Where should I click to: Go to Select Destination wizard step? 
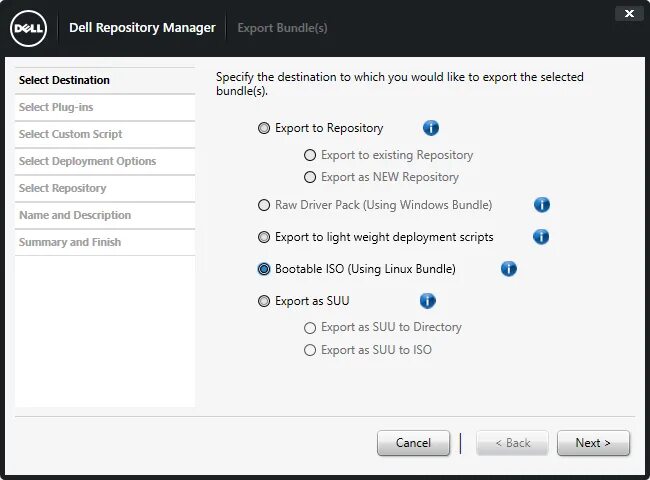coord(64,80)
